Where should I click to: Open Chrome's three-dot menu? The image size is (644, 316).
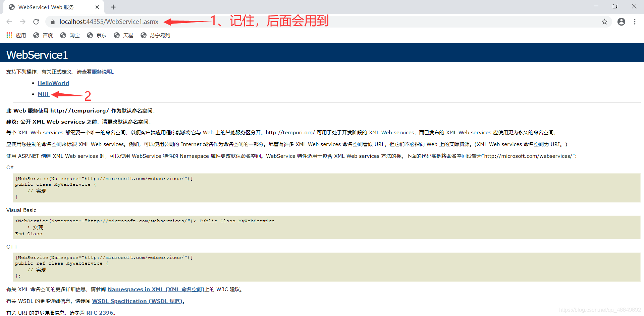pos(635,22)
